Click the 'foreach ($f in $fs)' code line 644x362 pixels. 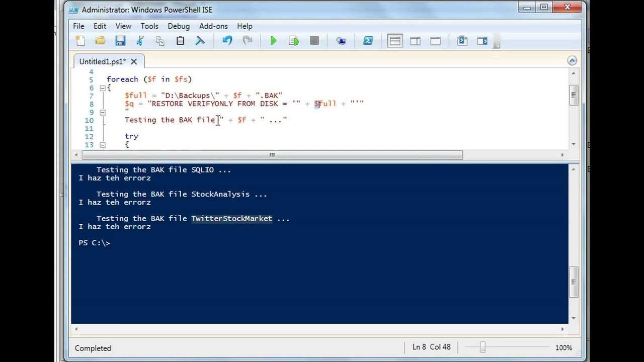click(149, 79)
